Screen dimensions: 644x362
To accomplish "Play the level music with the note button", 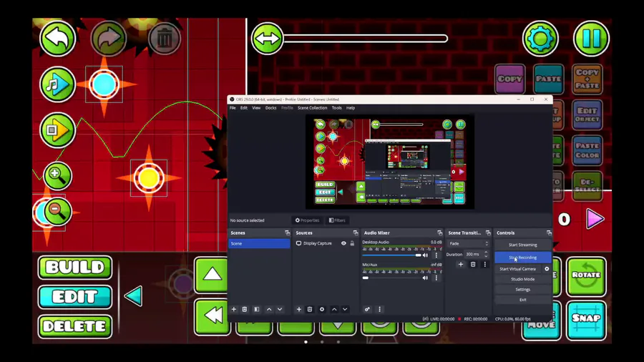I will click(x=57, y=84).
